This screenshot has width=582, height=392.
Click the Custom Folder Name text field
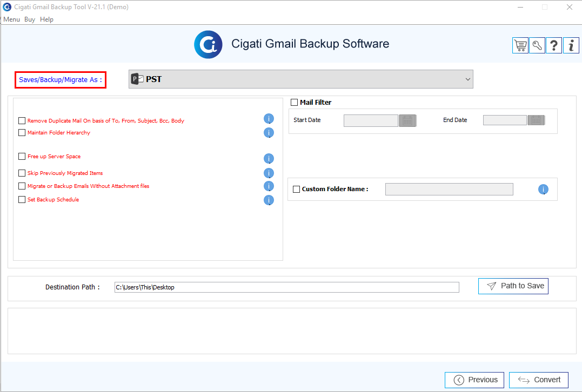point(449,189)
